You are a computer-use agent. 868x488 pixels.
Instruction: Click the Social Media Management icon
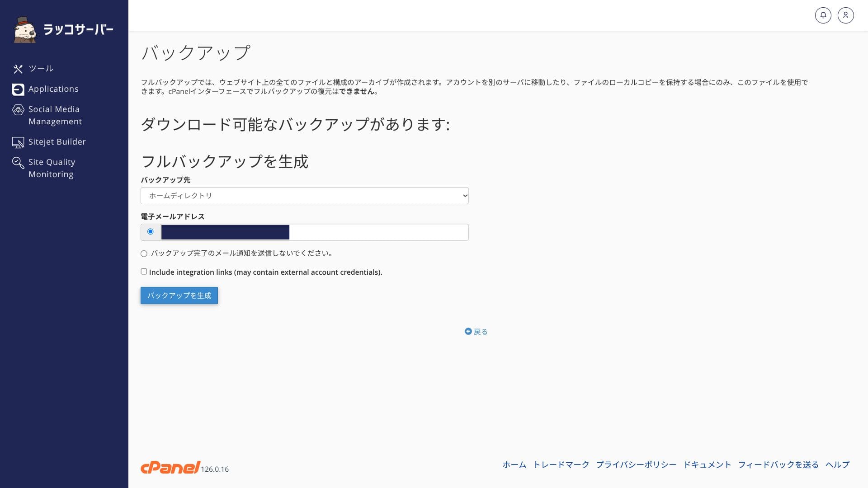coord(18,110)
